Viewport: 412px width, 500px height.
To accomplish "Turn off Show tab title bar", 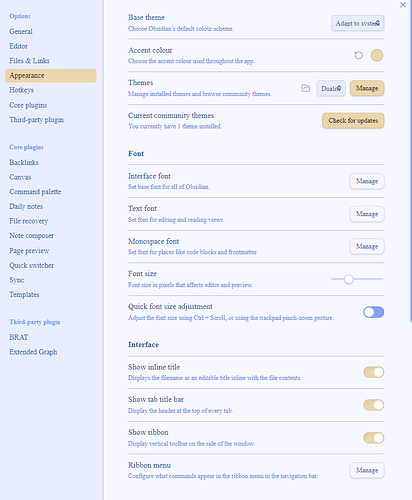I will point(374,405).
